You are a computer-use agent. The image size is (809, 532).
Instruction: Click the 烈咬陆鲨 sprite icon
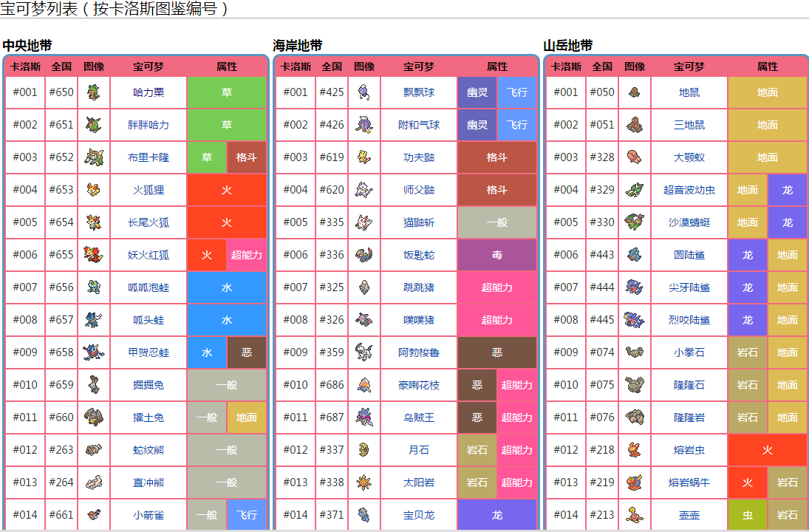point(634,320)
